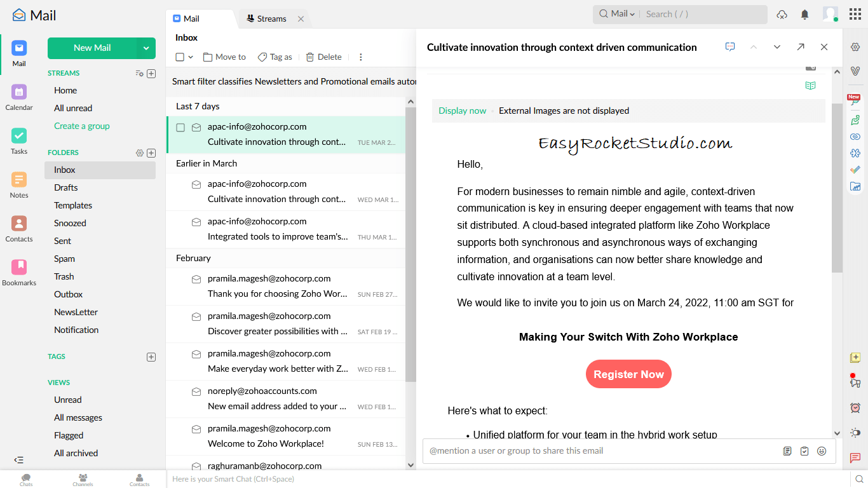Open the Calendar app in the left sidebar
This screenshot has width=868, height=488.
(x=19, y=98)
